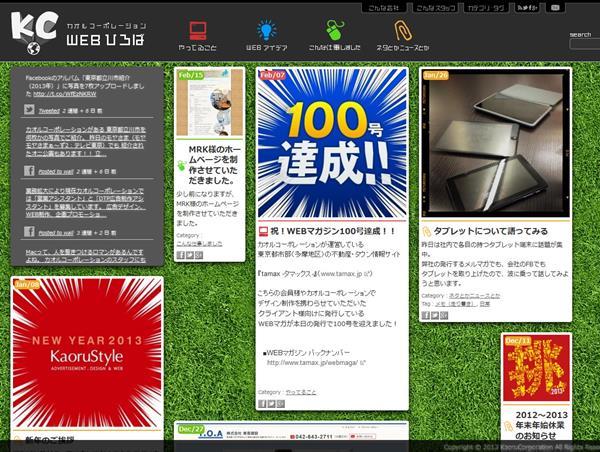Click first Facebook icon in sidebar feed
600x452 pixels.
tap(29, 171)
